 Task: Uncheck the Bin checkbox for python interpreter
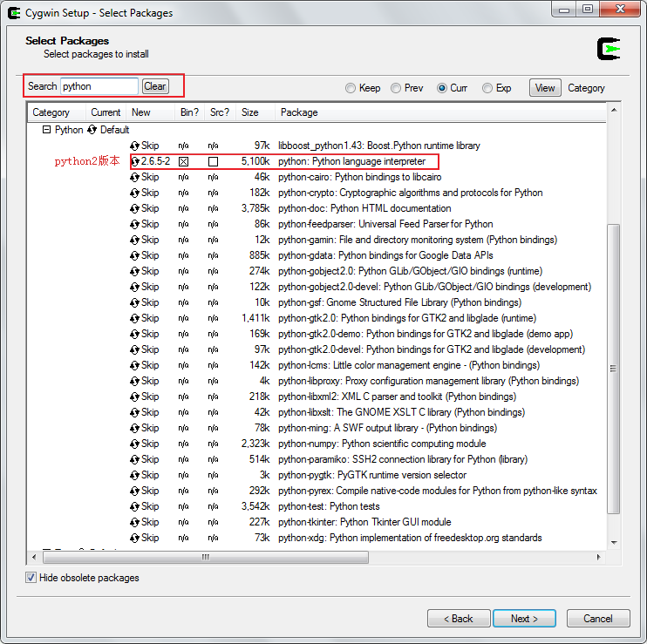[184, 161]
